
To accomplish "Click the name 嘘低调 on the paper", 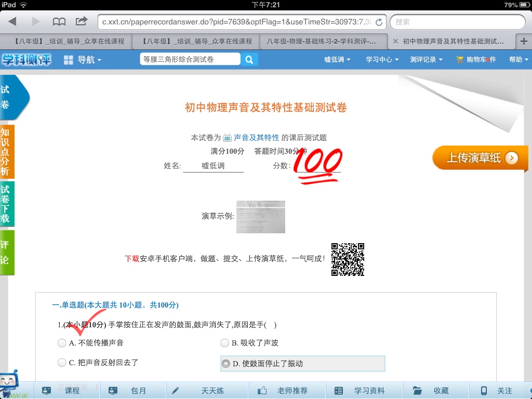I will click(x=213, y=166).
